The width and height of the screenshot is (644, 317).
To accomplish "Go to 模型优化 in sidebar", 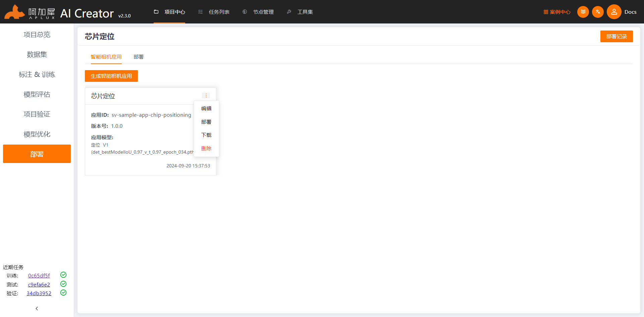I will 37,134.
